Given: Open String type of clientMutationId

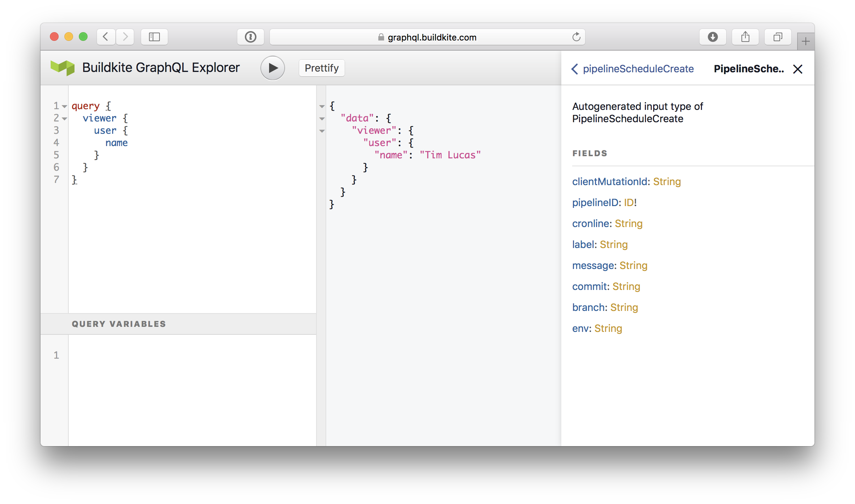Looking at the screenshot, I should pos(667,181).
